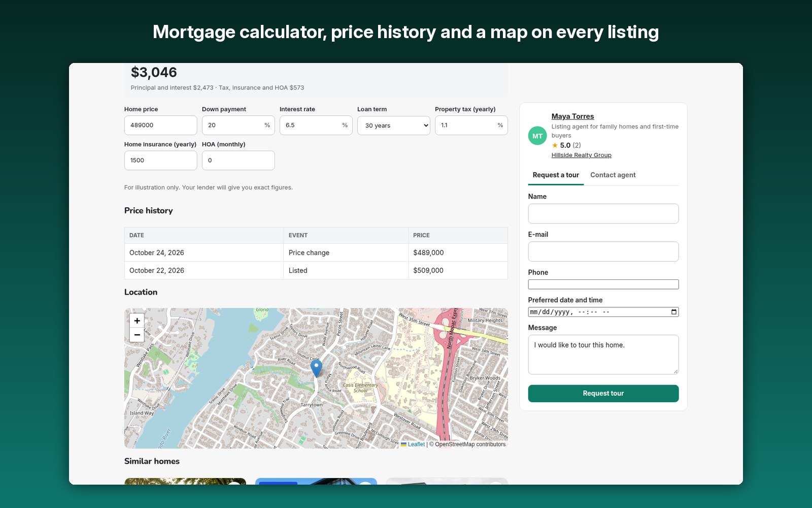Image resolution: width=812 pixels, height=508 pixels.
Task: Click the Phone input field
Action: (603, 284)
